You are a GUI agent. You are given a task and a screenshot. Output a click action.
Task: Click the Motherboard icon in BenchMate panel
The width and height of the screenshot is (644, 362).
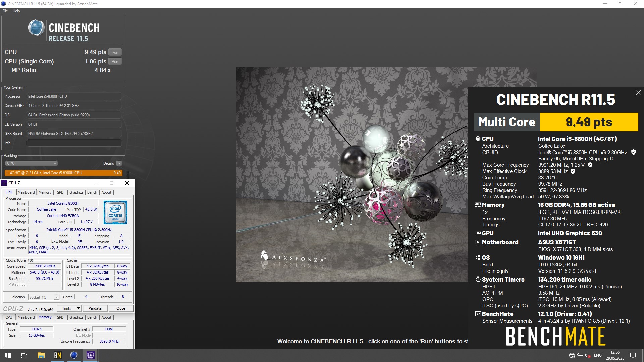tap(478, 242)
